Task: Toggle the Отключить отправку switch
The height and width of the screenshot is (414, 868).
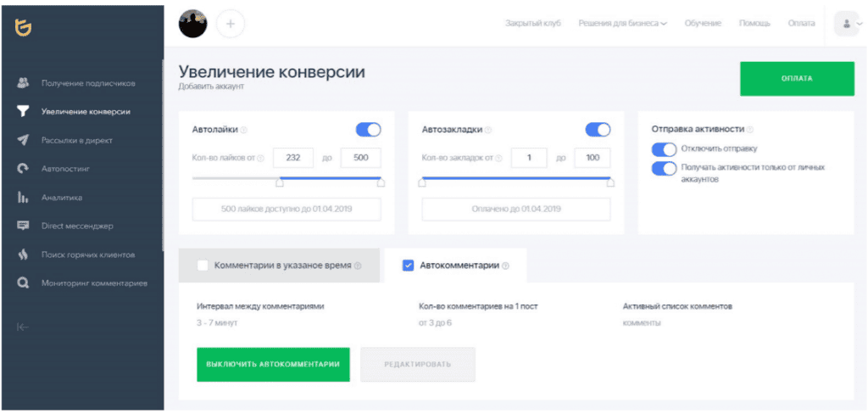Action: click(x=664, y=149)
